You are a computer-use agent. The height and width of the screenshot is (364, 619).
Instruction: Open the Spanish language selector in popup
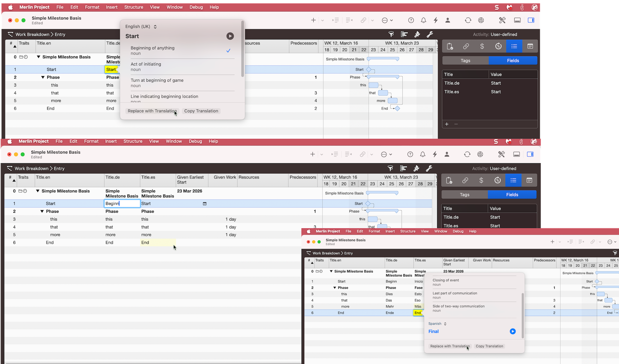(x=437, y=324)
